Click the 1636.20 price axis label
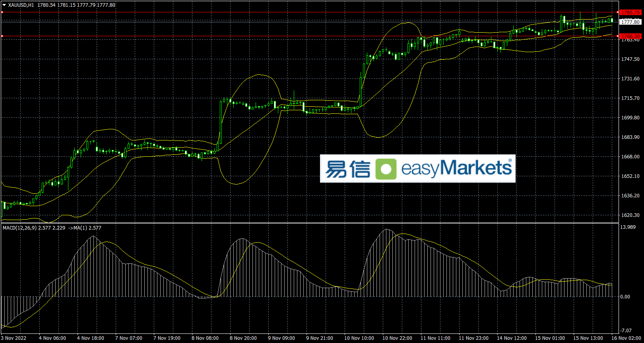The image size is (644, 343). click(x=630, y=196)
